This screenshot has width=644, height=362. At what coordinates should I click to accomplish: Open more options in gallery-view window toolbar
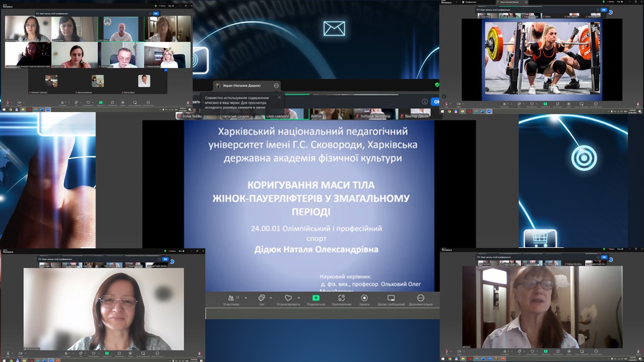tap(148, 103)
